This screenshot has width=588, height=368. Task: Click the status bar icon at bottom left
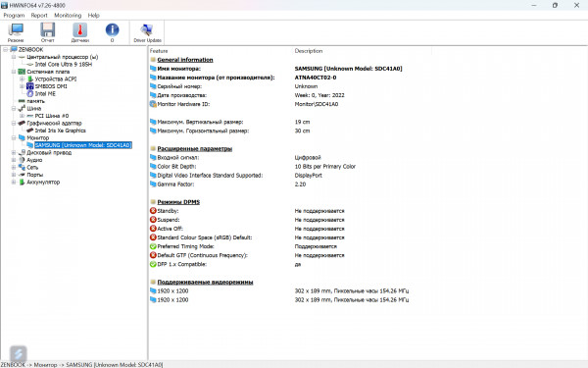[18, 353]
